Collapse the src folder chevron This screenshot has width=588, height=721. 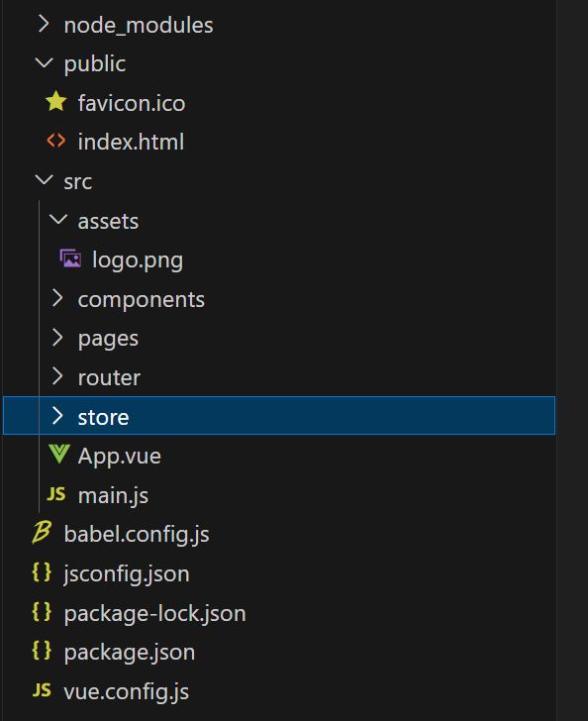44,180
